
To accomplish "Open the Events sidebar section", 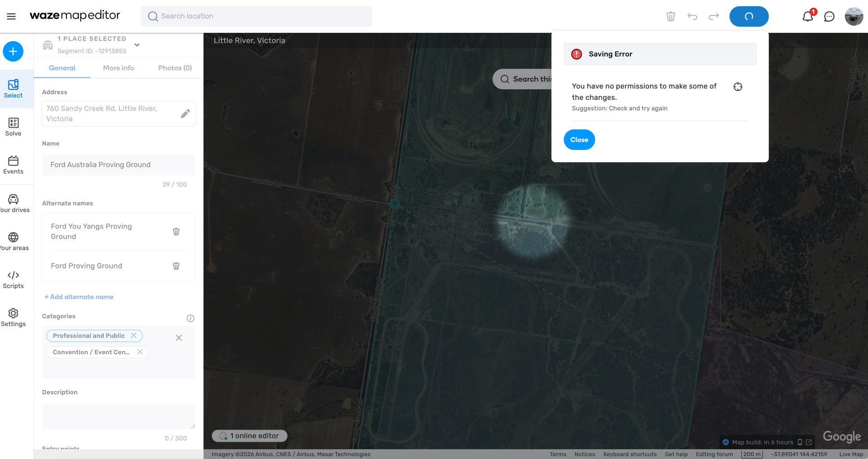I will pyautogui.click(x=13, y=165).
